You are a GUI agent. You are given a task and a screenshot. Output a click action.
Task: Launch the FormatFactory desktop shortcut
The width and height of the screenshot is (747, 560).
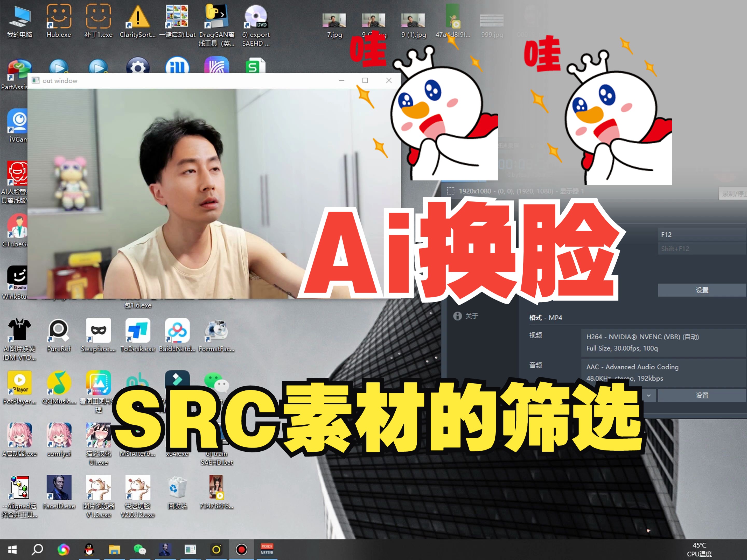point(217,335)
